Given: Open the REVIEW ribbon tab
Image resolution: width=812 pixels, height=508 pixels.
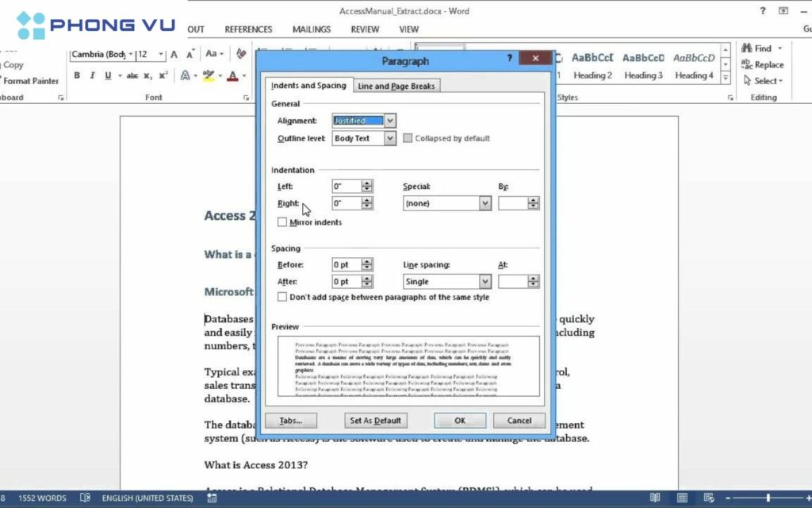Looking at the screenshot, I should [365, 29].
